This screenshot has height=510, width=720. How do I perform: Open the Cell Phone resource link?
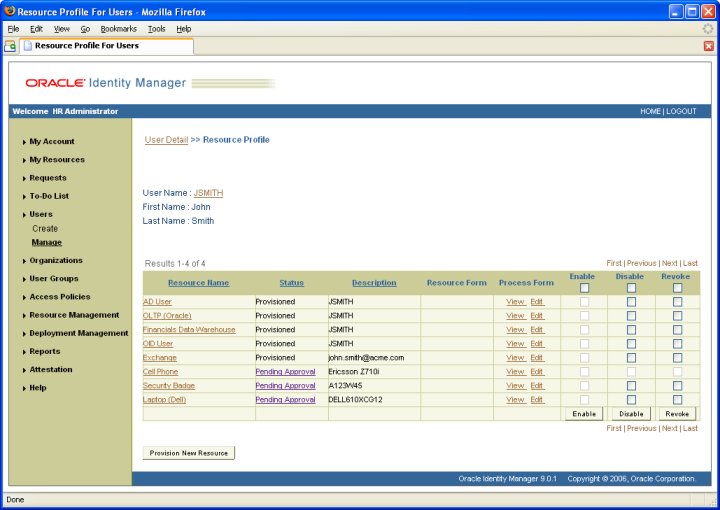tap(160, 372)
